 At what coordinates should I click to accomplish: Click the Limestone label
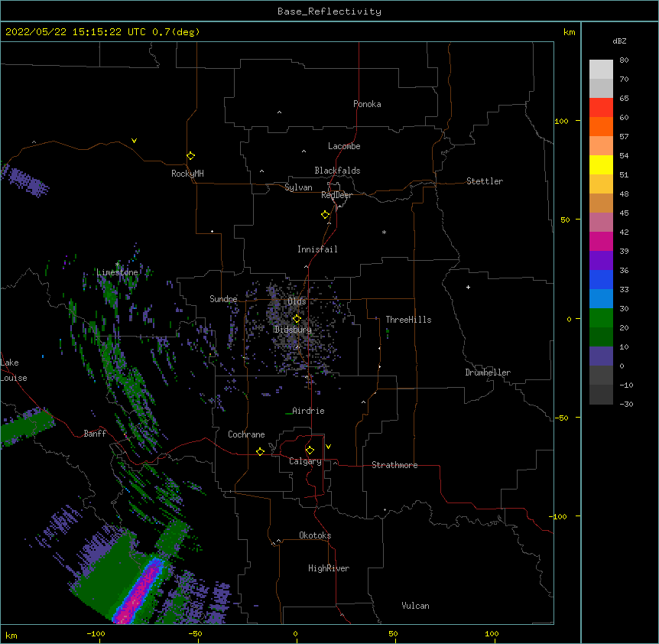tap(117, 272)
